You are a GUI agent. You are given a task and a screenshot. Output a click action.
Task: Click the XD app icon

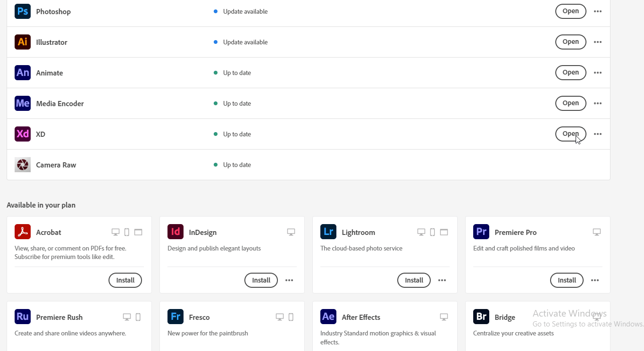point(23,134)
